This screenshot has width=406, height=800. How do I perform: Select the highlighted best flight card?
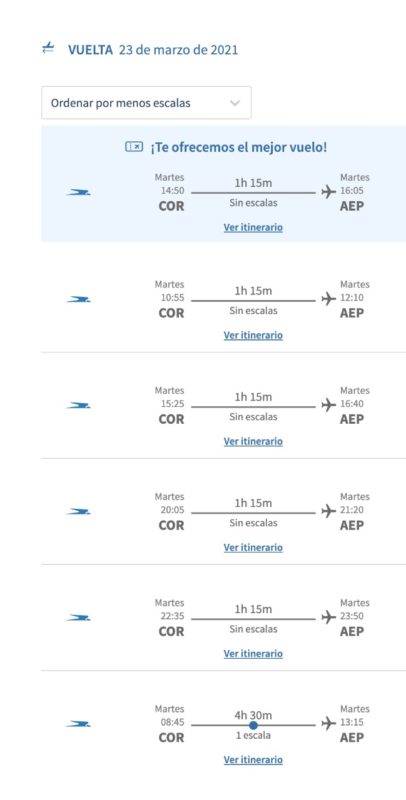(x=223, y=184)
